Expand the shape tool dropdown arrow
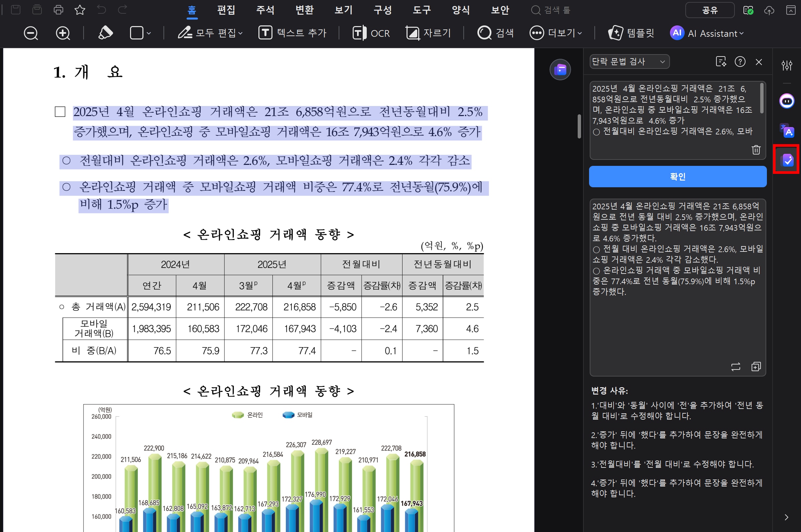Viewport: 801px width, 532px height. pyautogui.click(x=149, y=33)
